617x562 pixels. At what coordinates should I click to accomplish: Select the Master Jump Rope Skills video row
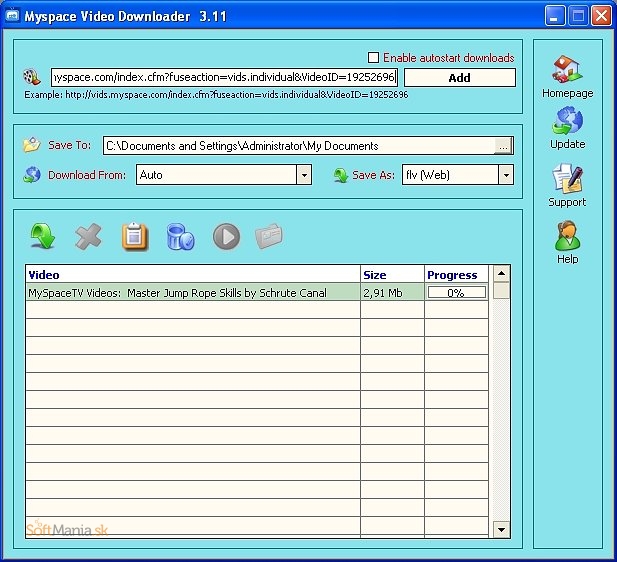point(257,292)
